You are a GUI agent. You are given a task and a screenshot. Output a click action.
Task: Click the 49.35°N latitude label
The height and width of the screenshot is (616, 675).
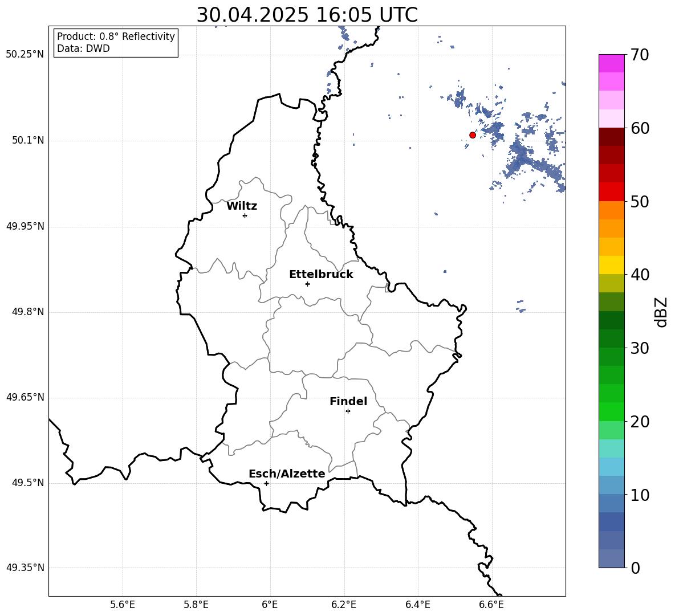click(25, 568)
